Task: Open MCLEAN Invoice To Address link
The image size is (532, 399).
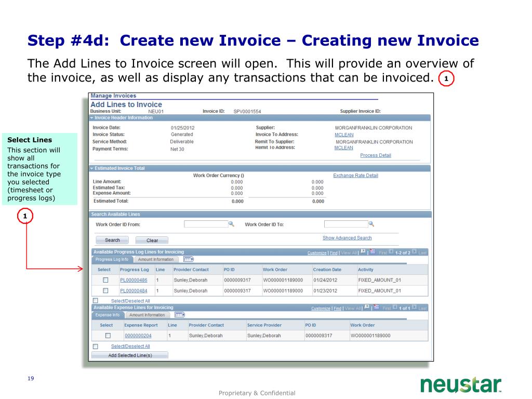Action: (x=344, y=135)
